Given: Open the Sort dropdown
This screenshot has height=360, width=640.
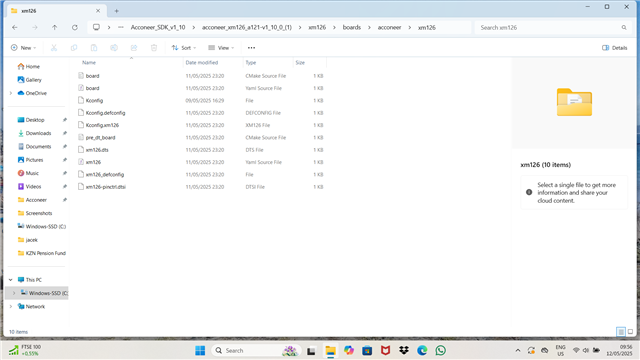Looking at the screenshot, I should click(x=184, y=48).
